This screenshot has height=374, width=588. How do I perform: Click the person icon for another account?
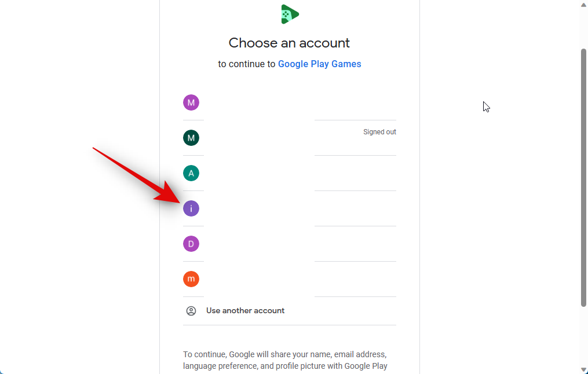coord(191,311)
